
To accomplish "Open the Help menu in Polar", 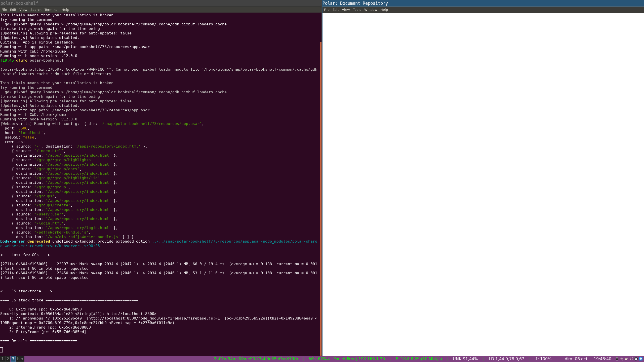I will tap(384, 10).
